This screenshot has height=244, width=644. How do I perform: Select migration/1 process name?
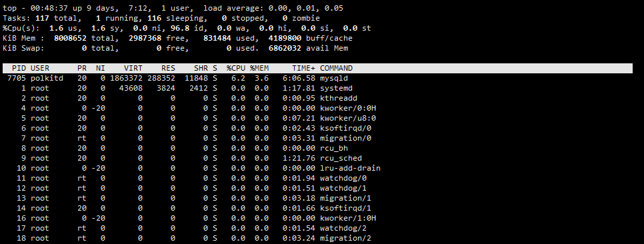click(x=345, y=198)
